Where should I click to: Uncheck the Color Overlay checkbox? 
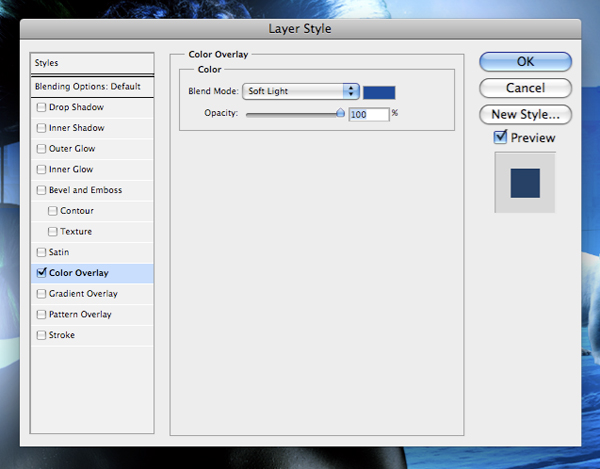[x=41, y=272]
